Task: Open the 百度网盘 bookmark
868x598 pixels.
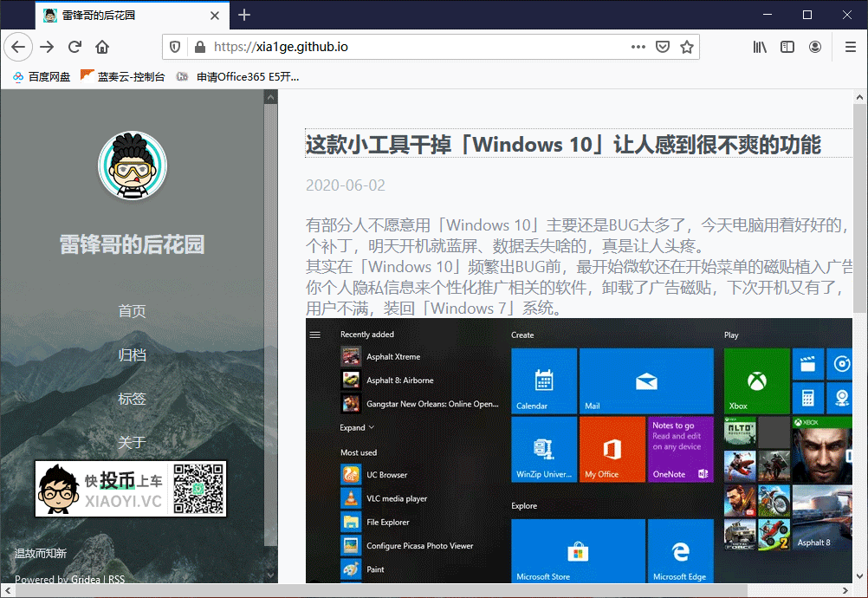Action: tap(42, 77)
